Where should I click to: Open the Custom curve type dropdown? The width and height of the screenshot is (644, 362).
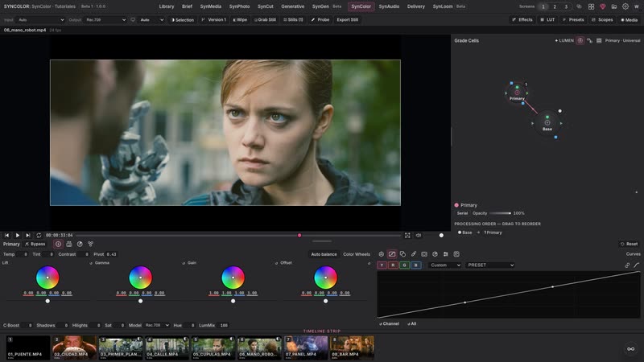(445, 265)
